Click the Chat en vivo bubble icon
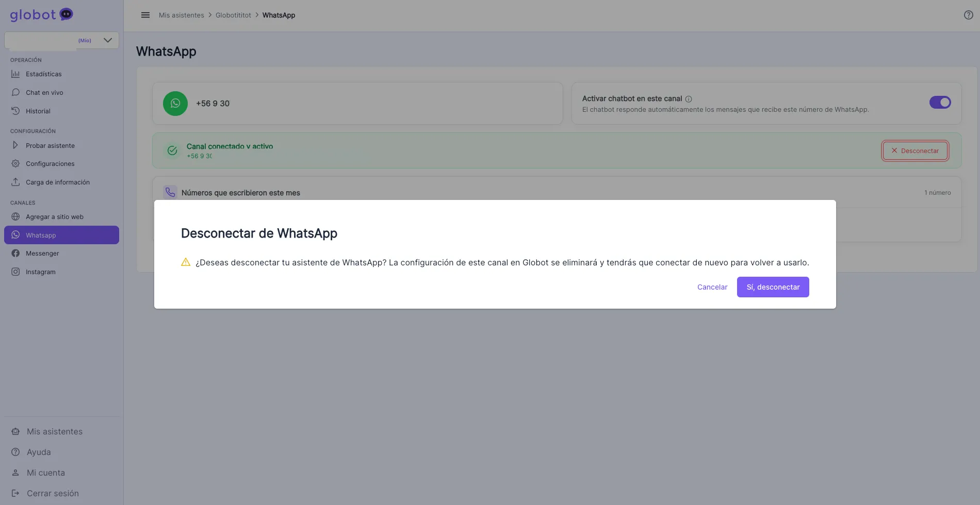Image resolution: width=980 pixels, height=505 pixels. pyautogui.click(x=15, y=92)
